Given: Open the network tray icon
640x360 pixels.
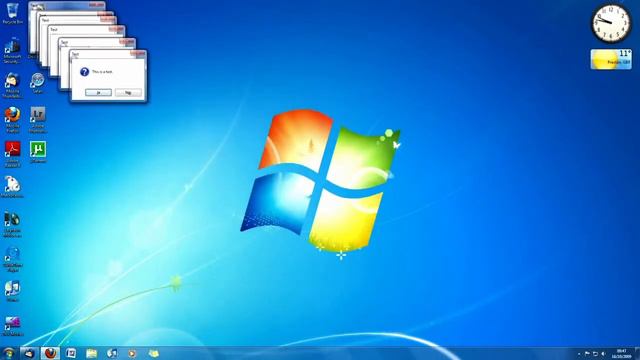Looking at the screenshot, I should coord(595,354).
